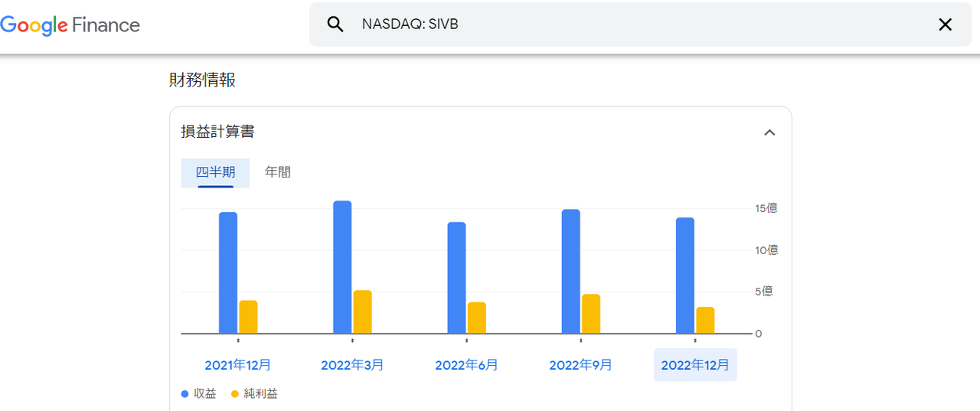
Task: Click the magnifying glass search icon
Action: (x=335, y=24)
